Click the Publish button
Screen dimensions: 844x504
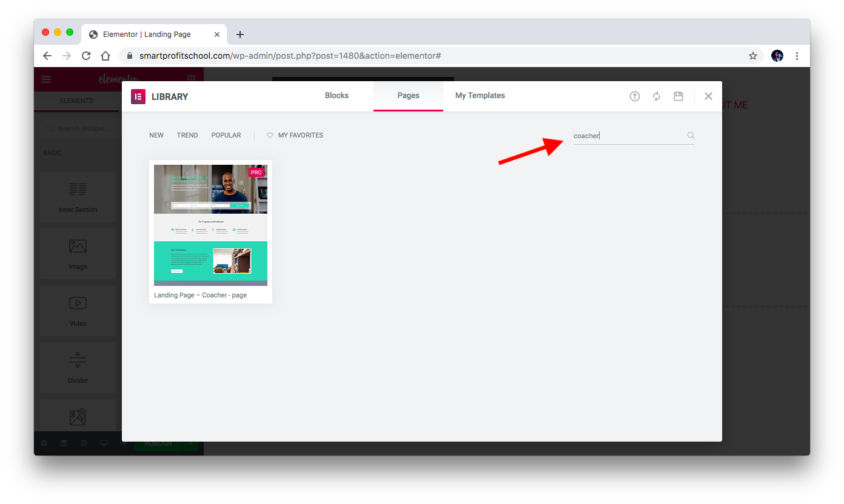click(158, 443)
